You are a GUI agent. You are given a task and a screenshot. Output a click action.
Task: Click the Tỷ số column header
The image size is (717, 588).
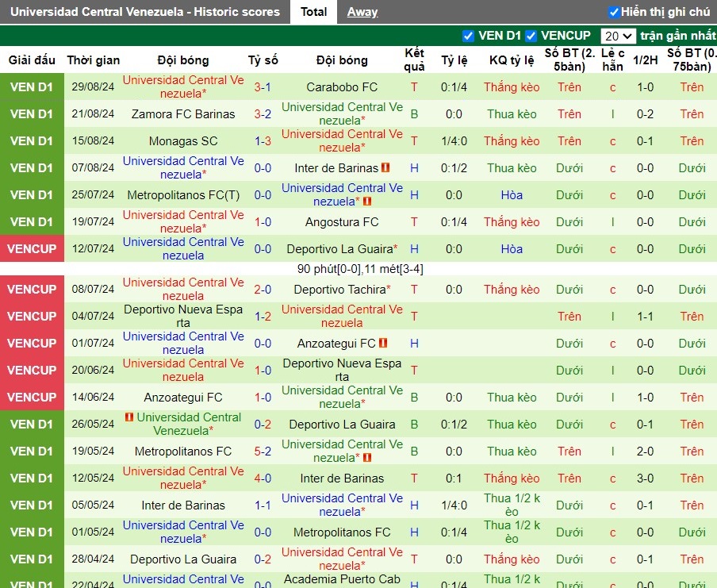[263, 60]
